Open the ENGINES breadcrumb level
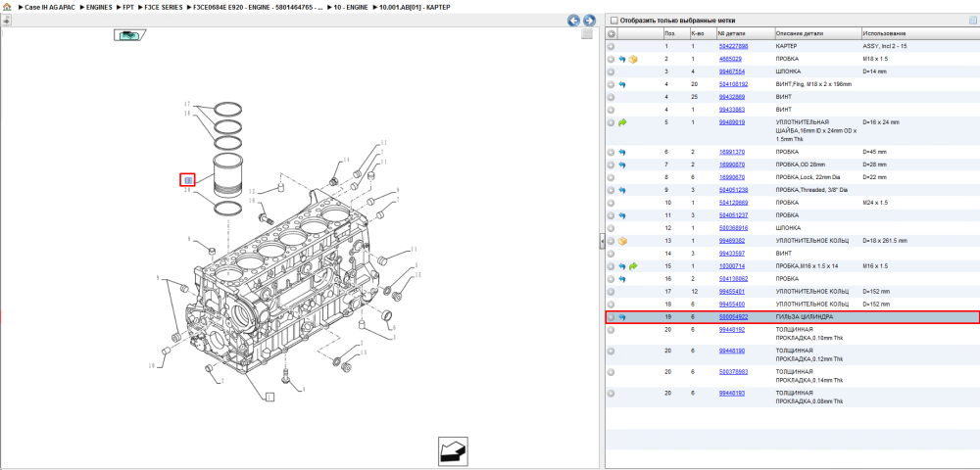This screenshot has width=980, height=470. [99, 7]
